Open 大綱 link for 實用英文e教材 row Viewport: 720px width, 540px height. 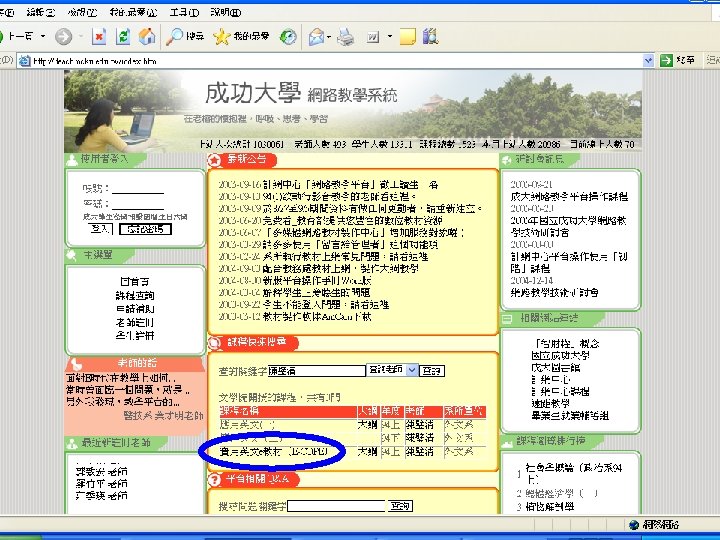pos(368,452)
